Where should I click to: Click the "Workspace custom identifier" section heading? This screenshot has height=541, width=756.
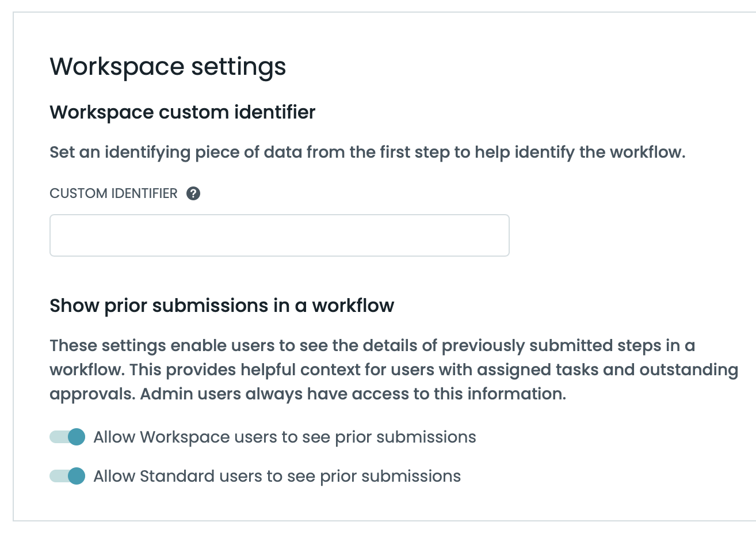(182, 112)
